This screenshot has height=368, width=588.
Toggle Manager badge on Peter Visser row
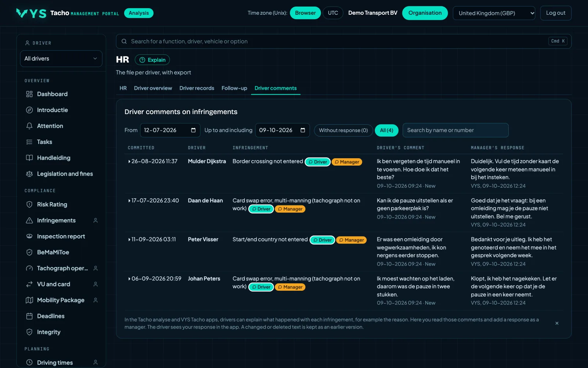351,240
